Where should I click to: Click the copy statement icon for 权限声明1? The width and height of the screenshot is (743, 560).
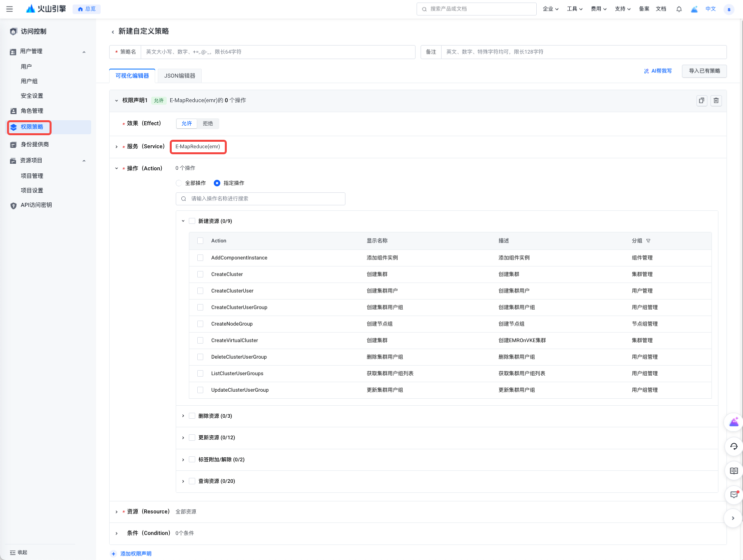point(701,101)
